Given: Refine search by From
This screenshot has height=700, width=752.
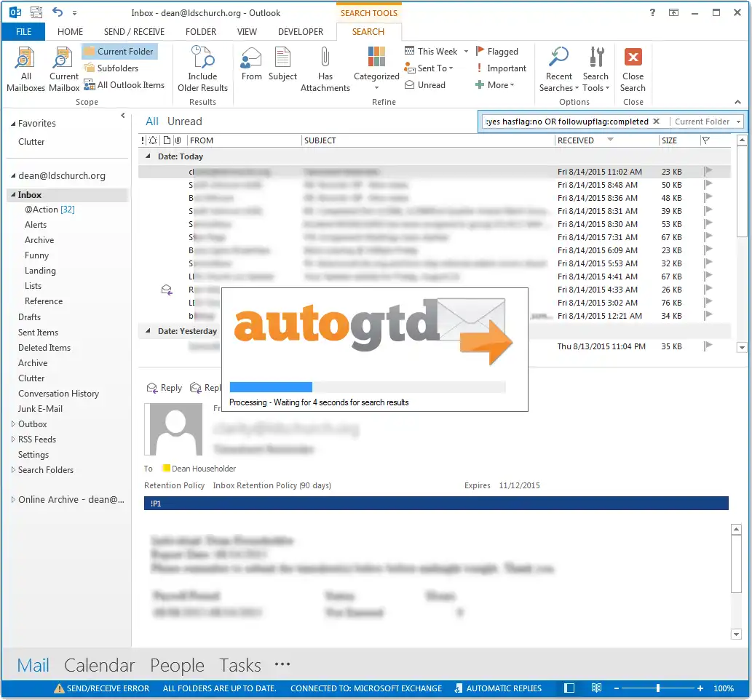Looking at the screenshot, I should [251, 64].
